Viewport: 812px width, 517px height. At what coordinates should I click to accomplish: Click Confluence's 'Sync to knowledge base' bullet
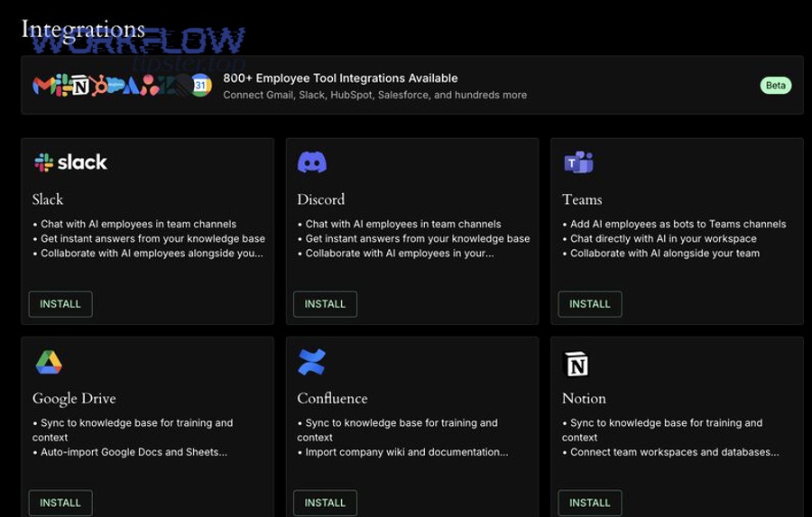tap(397, 430)
